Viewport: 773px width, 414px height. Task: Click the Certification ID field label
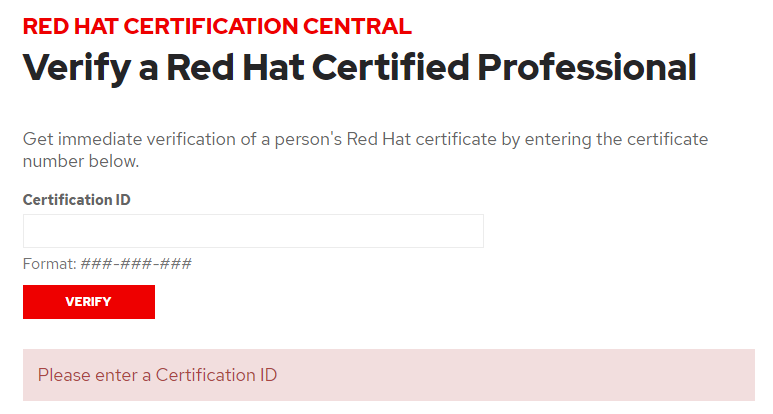click(76, 200)
